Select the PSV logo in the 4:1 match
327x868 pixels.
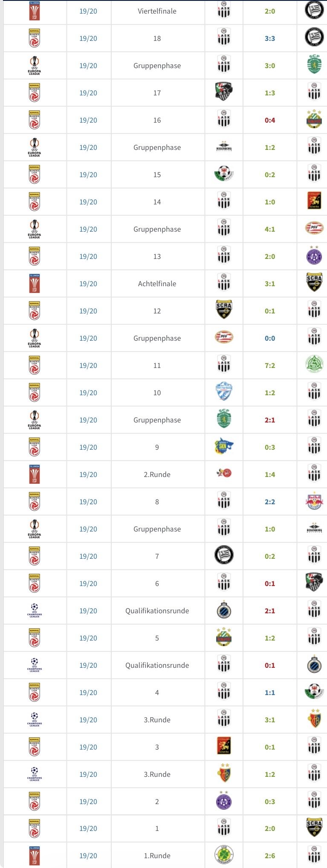tap(314, 229)
